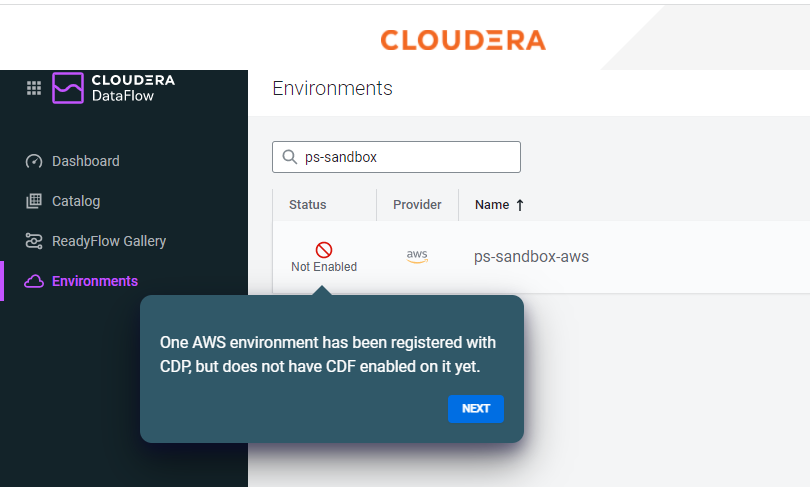Image resolution: width=810 pixels, height=487 pixels.
Task: Click the Status column header
Action: pyautogui.click(x=307, y=205)
